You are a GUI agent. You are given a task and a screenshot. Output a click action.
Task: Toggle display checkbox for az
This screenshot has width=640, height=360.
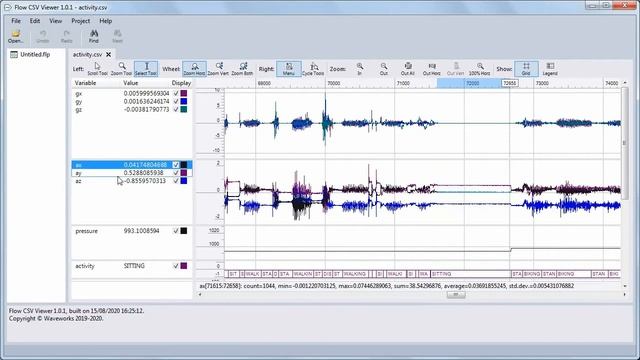point(176,180)
